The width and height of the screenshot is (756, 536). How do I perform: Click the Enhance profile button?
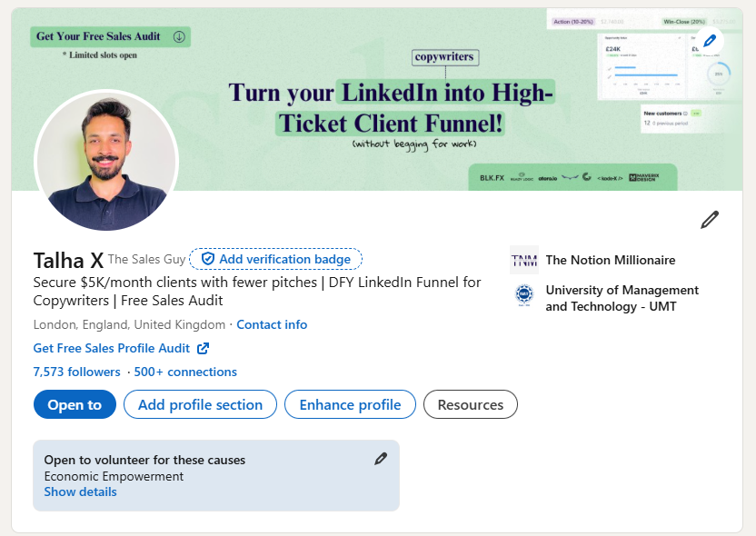pyautogui.click(x=350, y=405)
